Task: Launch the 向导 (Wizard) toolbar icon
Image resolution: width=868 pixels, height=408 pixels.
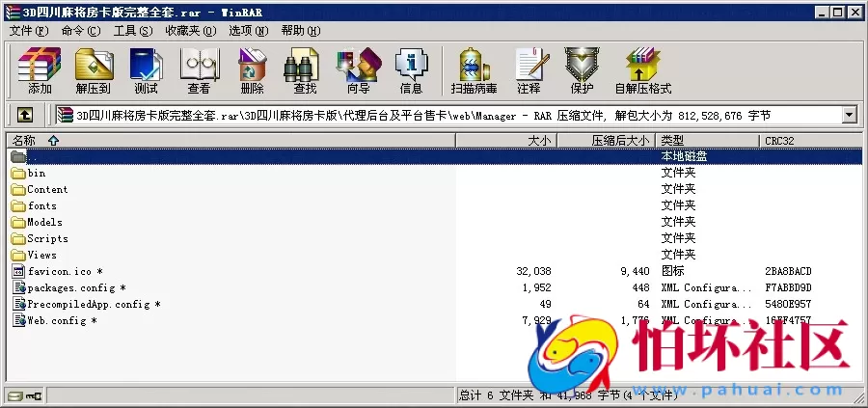Action: tap(359, 65)
